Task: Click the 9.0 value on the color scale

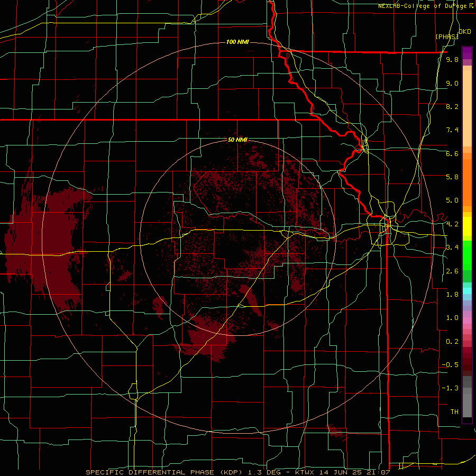Action: coord(452,83)
